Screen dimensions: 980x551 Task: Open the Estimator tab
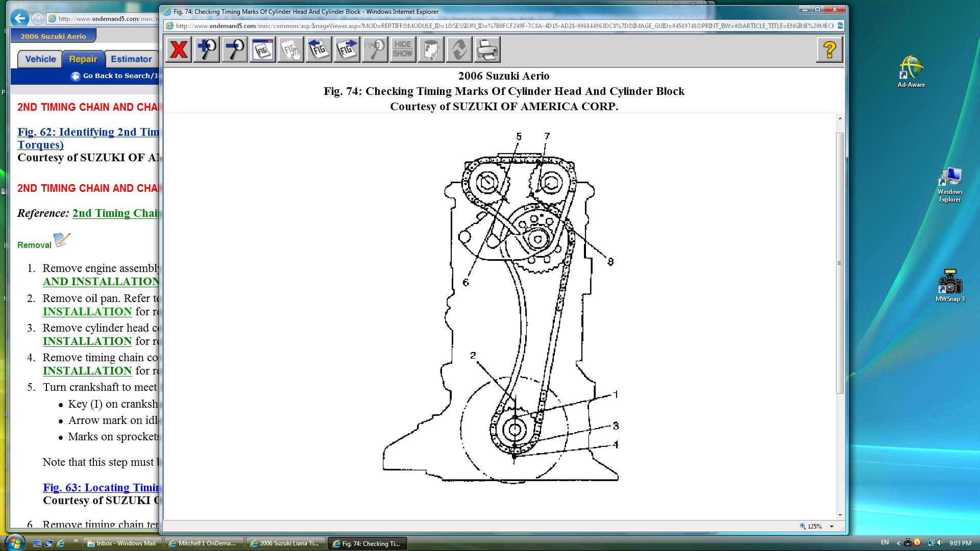(131, 59)
